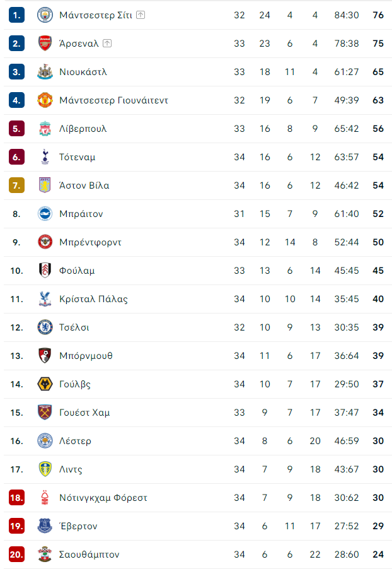Viewport: 392px width, 569px height.
Task: Click the Leeds crest icon
Action: click(45, 469)
